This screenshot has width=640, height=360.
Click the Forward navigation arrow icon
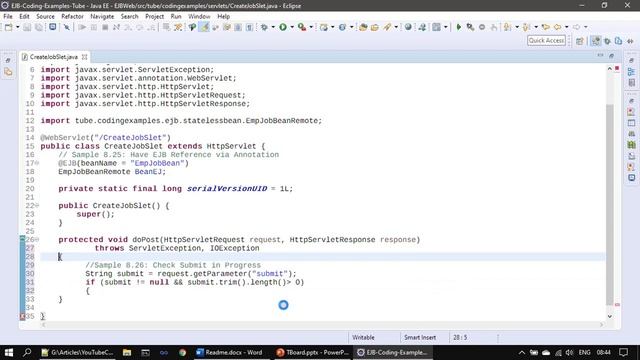coord(576,27)
